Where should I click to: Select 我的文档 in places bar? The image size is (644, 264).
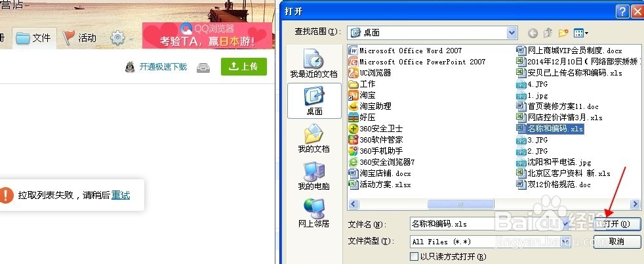pos(313,138)
